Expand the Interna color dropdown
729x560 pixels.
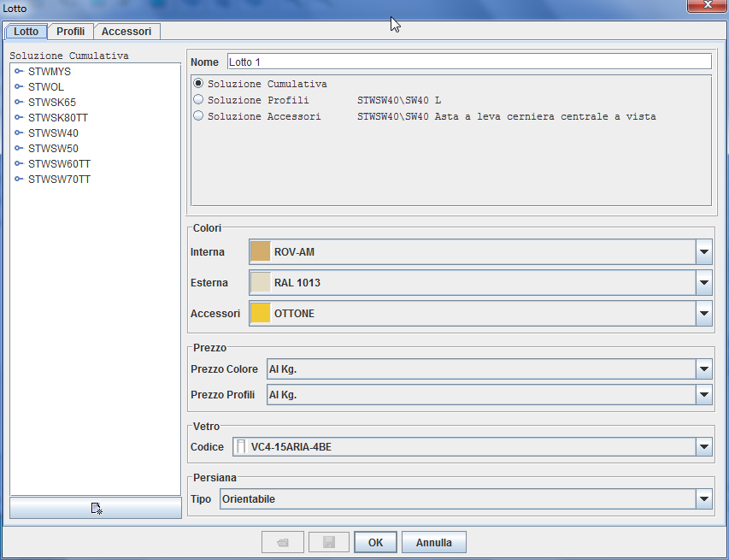click(704, 252)
